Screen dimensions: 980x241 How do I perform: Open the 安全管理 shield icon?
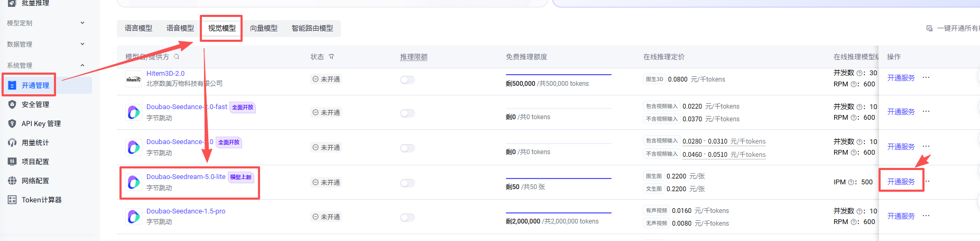12,104
